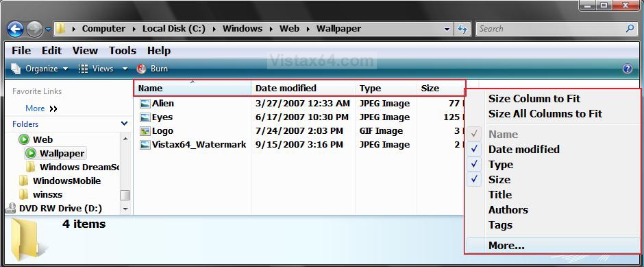
Task: Click the search magnifier icon
Action: click(x=630, y=29)
